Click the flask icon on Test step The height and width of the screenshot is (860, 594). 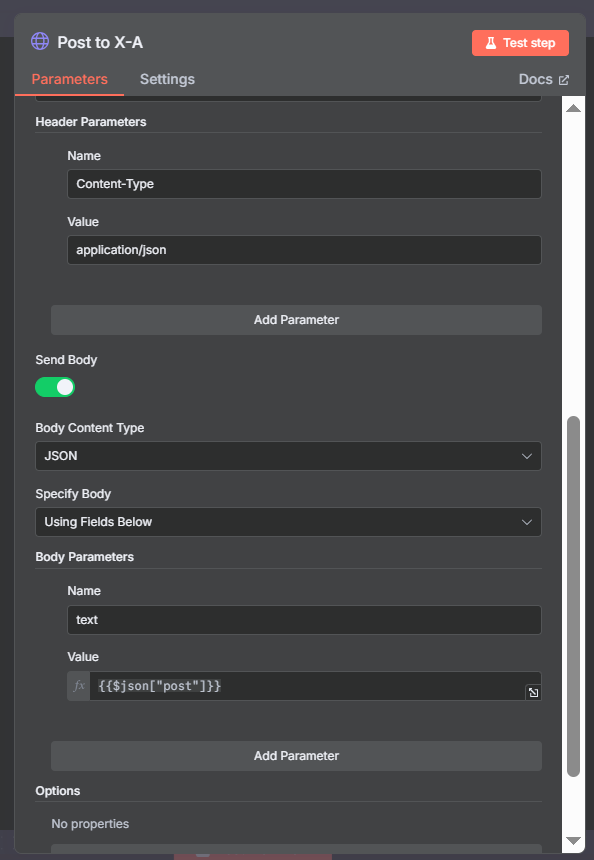pyautogui.click(x=490, y=43)
